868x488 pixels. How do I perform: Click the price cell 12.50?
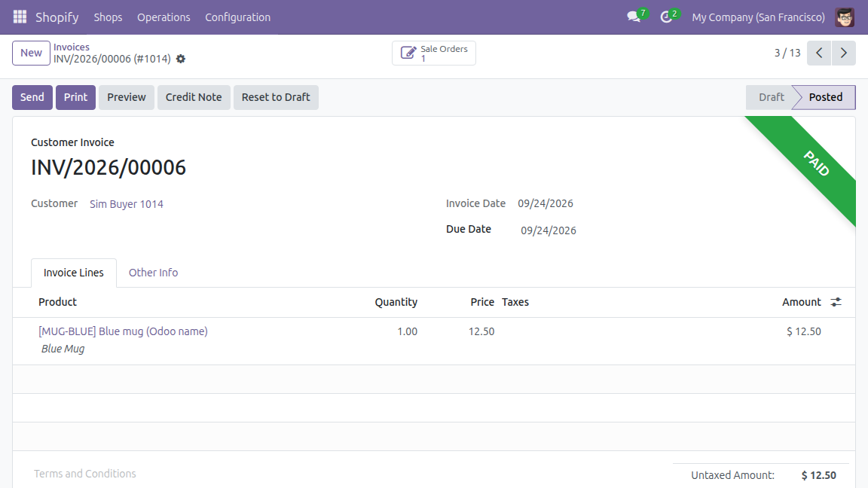point(481,331)
